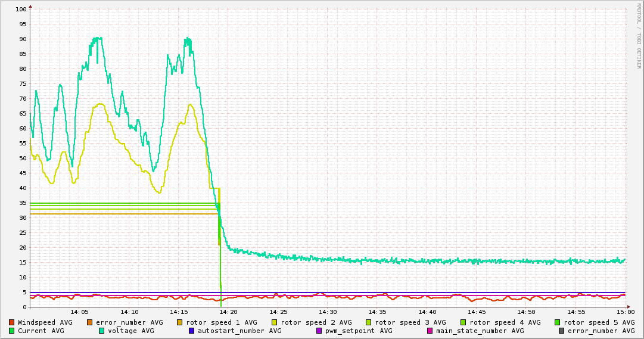The width and height of the screenshot is (644, 339).
Task: Click the rotor speed 5 AVG label
Action: point(599,322)
